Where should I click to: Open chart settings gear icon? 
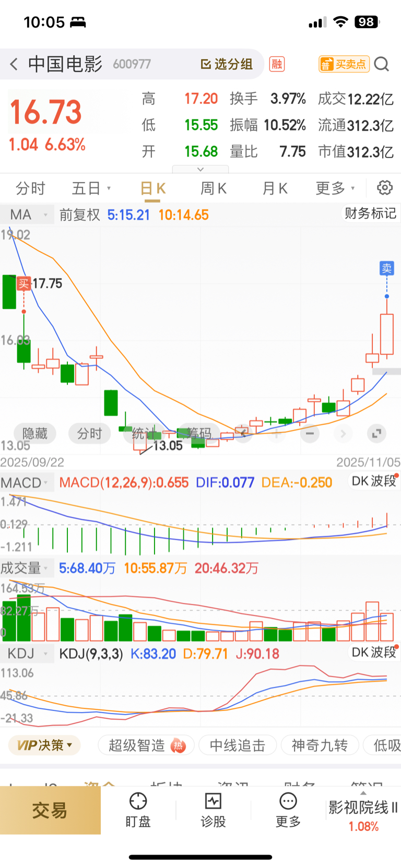click(x=385, y=188)
